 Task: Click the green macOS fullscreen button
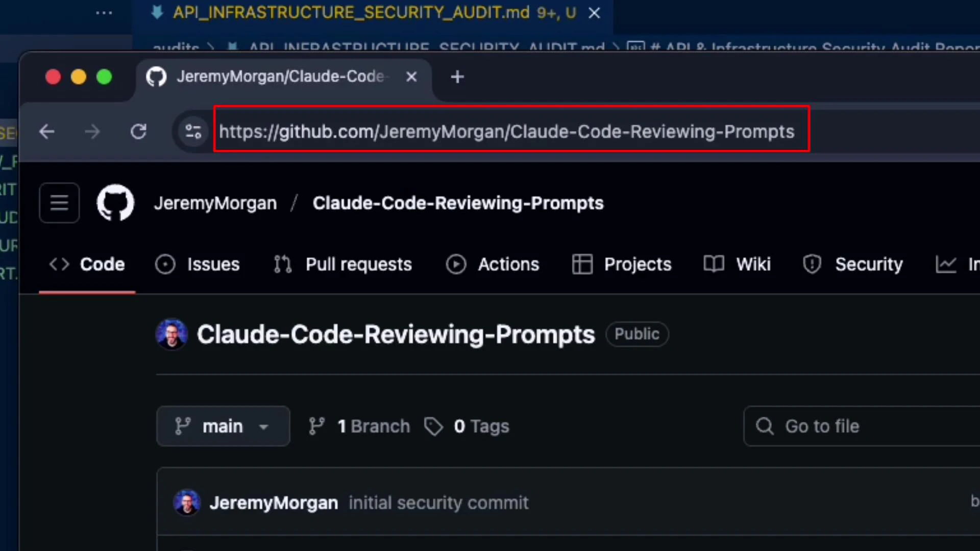[x=104, y=77]
